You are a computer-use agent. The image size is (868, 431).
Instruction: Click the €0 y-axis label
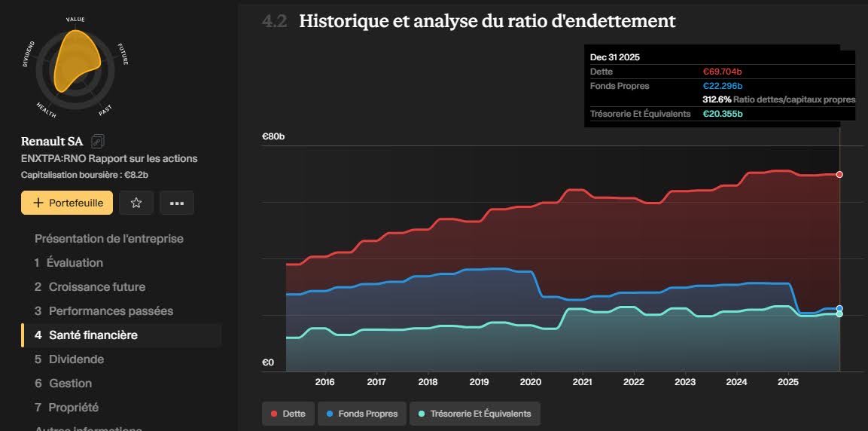click(x=268, y=363)
